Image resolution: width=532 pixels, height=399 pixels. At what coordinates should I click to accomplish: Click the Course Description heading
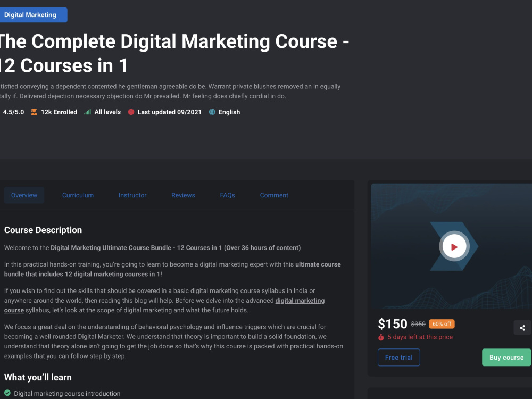[x=43, y=230]
